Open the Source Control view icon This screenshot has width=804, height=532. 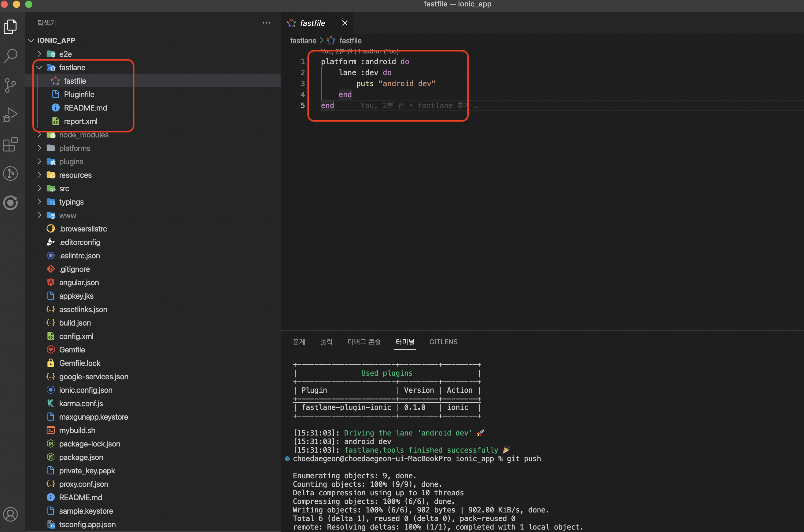[10, 85]
